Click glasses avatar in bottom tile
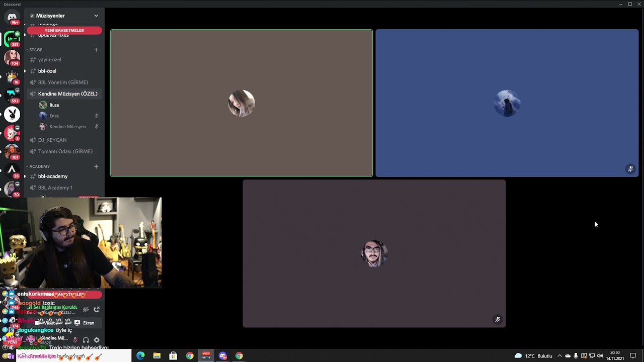The image size is (644, 362). 374,253
